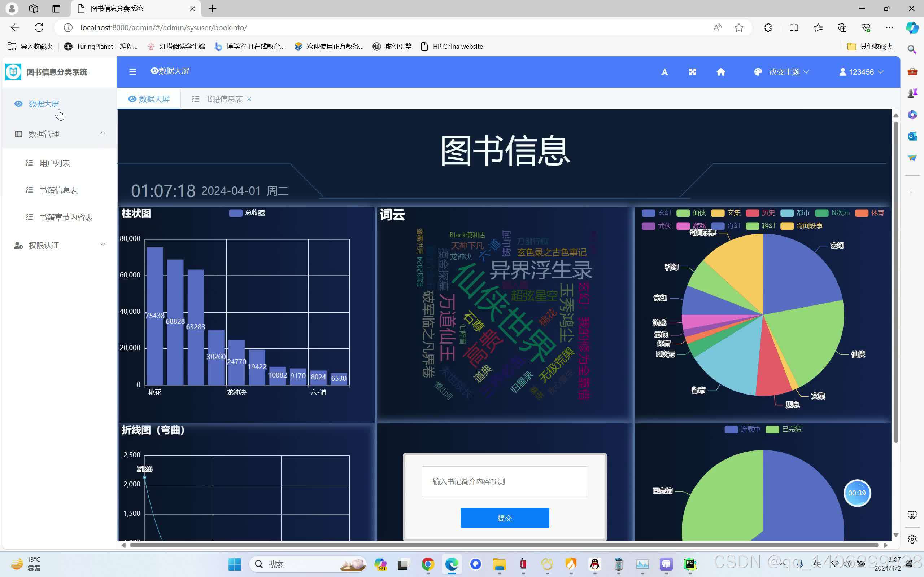Click the hamburger menu collapse icon
The width and height of the screenshot is (924, 577).
pos(132,72)
